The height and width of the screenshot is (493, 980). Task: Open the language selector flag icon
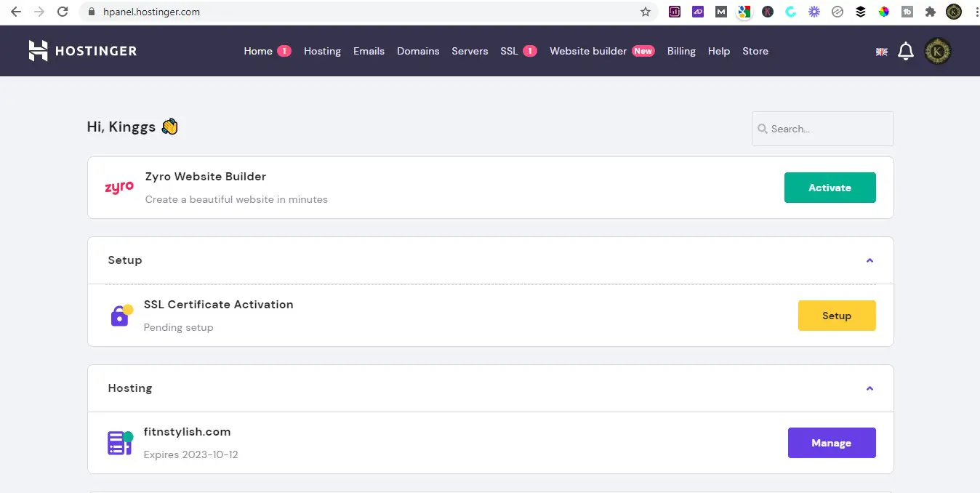pyautogui.click(x=882, y=52)
